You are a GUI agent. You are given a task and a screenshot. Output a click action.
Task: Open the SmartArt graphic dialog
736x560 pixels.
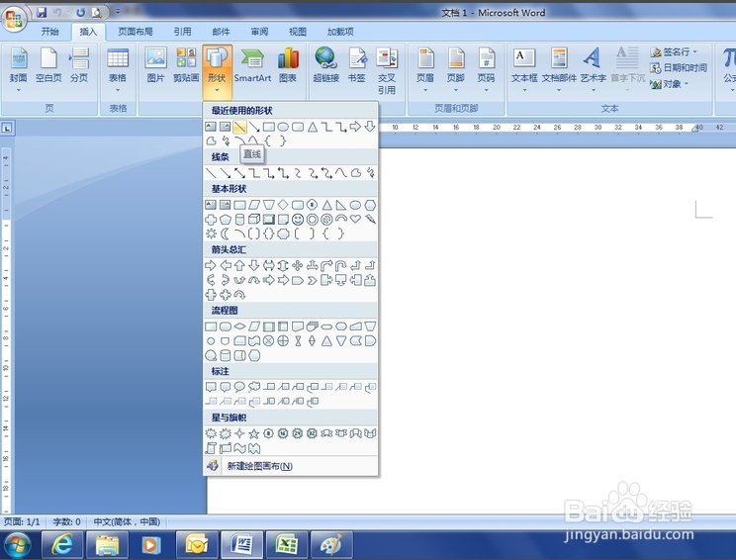pyautogui.click(x=252, y=67)
